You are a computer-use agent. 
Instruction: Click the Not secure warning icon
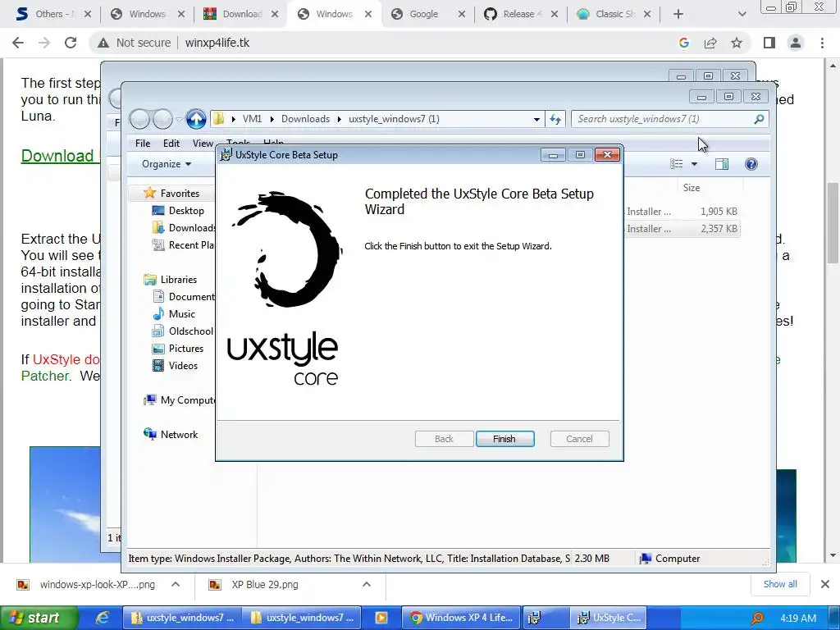coord(103,43)
